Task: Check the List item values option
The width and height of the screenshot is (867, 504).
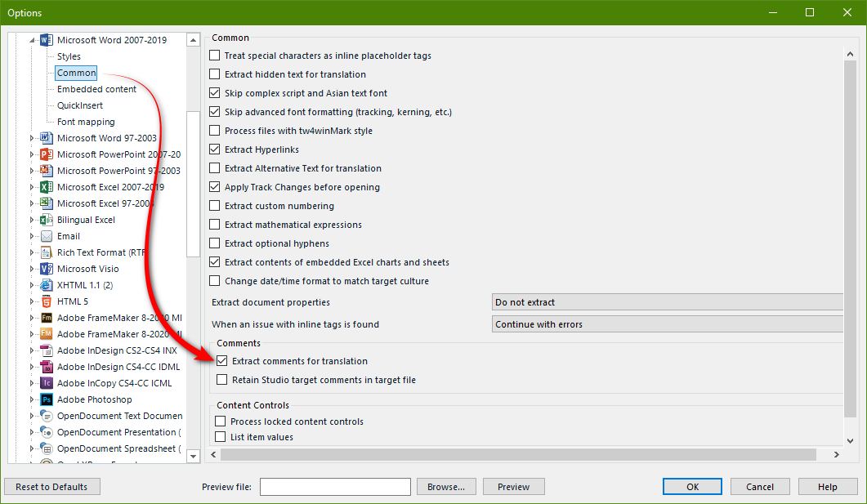Action: coord(220,436)
